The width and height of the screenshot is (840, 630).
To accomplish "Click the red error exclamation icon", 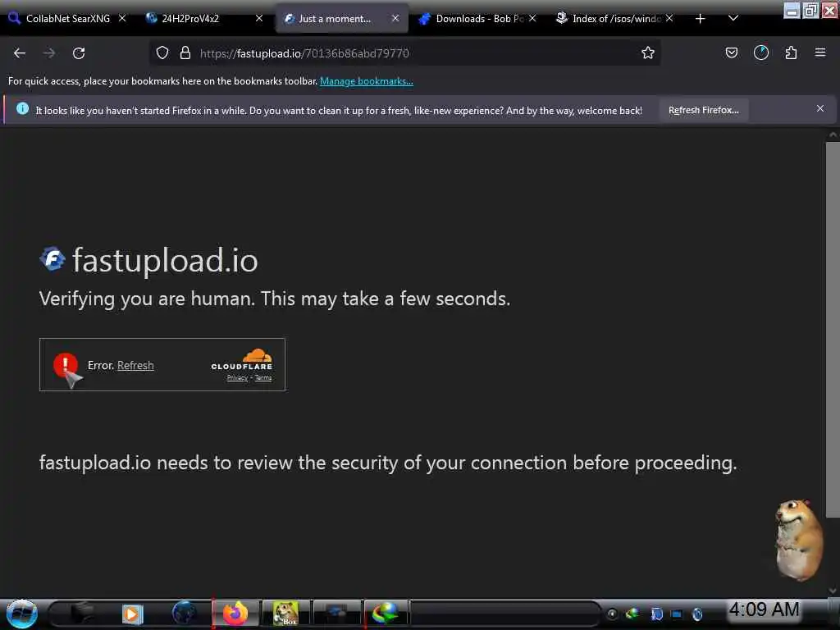I will (x=66, y=365).
